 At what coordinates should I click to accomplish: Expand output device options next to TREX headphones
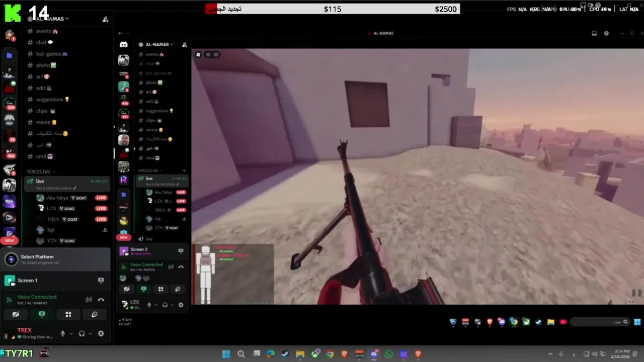(90, 333)
